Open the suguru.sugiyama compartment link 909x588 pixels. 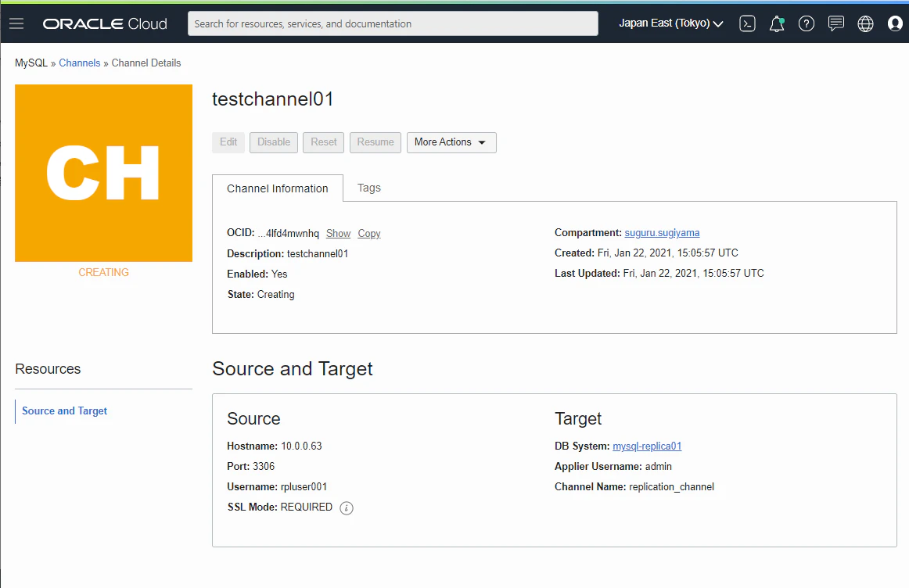pos(662,233)
